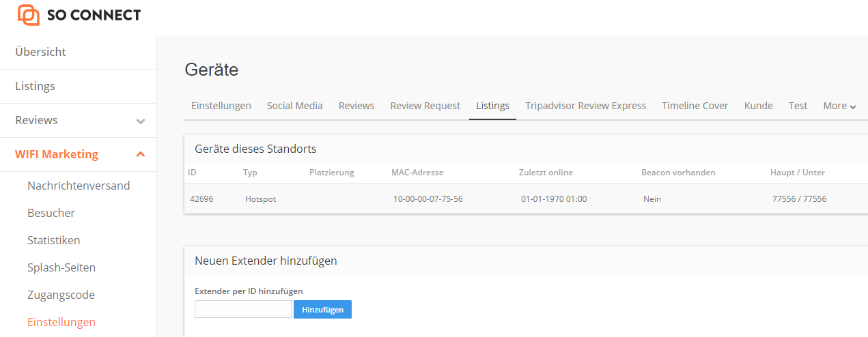The image size is (868, 337).
Task: Click the 77556 / 77556 value
Action: pos(799,199)
